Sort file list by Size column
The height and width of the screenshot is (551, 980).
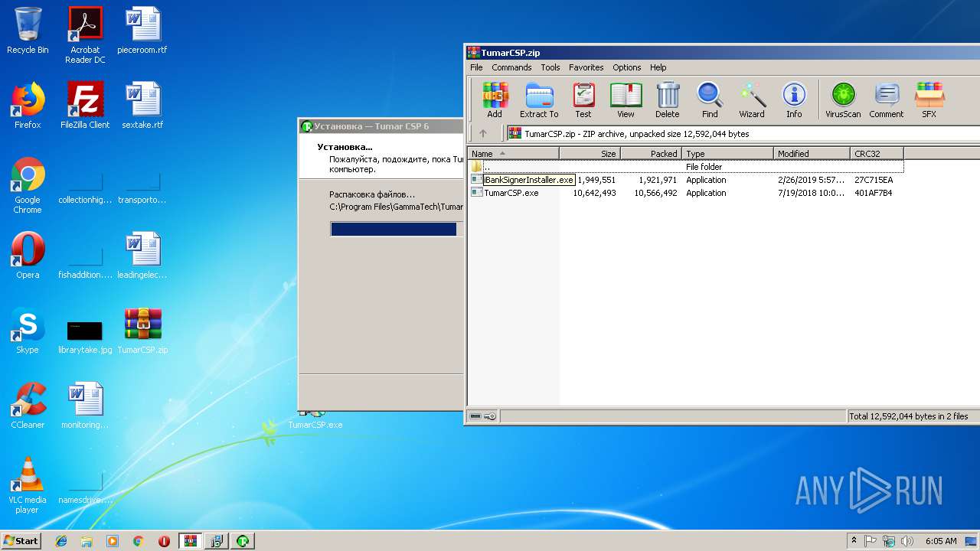(590, 153)
